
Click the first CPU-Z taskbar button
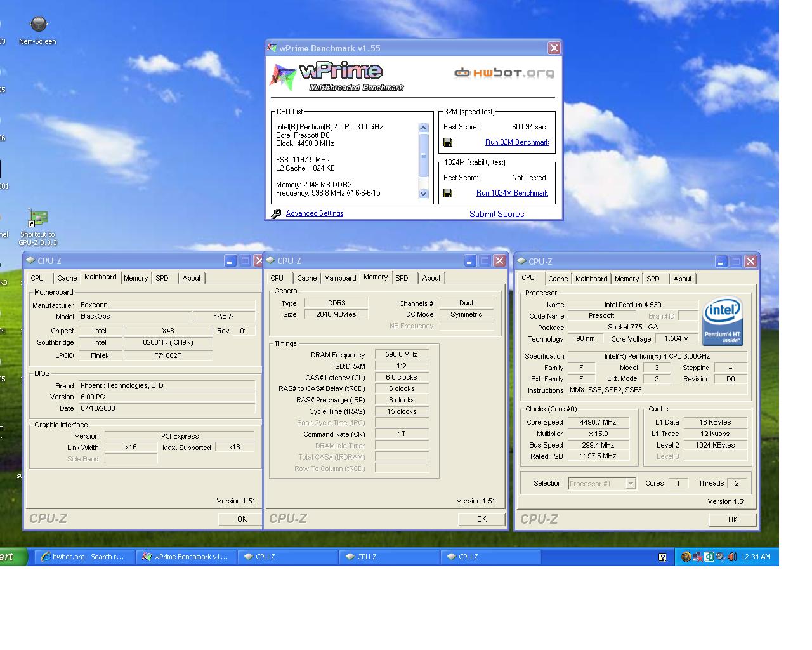tap(288, 557)
